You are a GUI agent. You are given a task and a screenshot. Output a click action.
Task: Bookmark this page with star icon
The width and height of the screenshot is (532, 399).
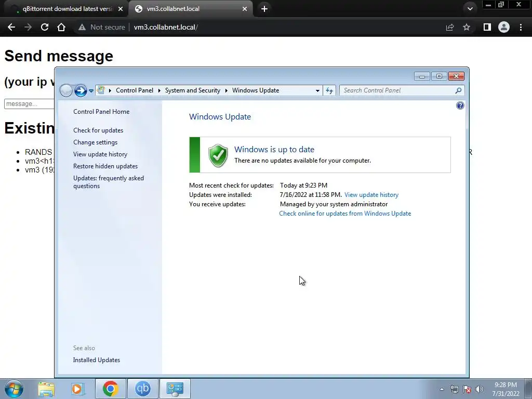coord(467,27)
